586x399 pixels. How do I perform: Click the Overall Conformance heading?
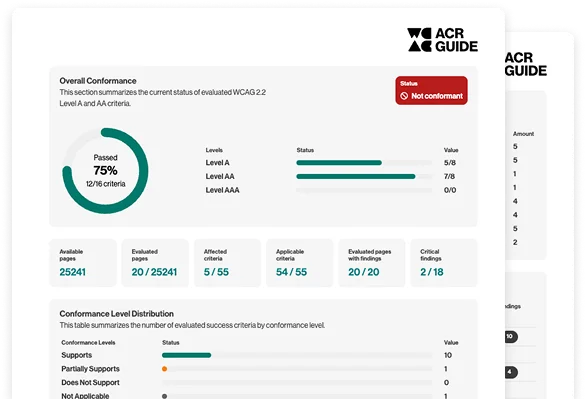tap(98, 81)
